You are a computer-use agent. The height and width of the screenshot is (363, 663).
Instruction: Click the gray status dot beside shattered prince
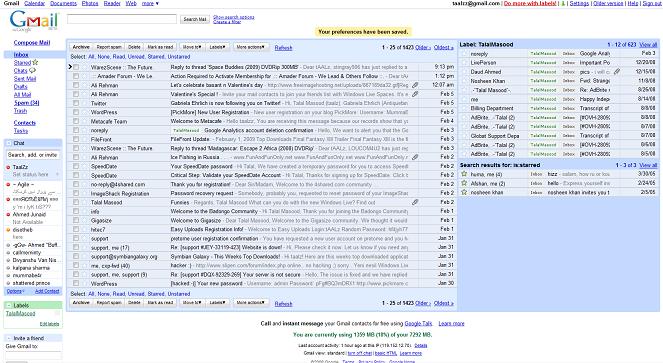point(8,283)
